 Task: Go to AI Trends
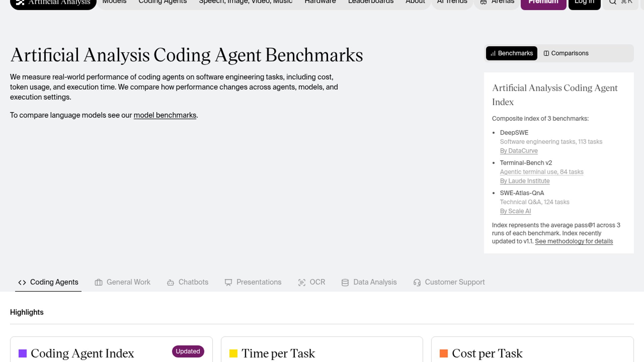[x=452, y=3]
